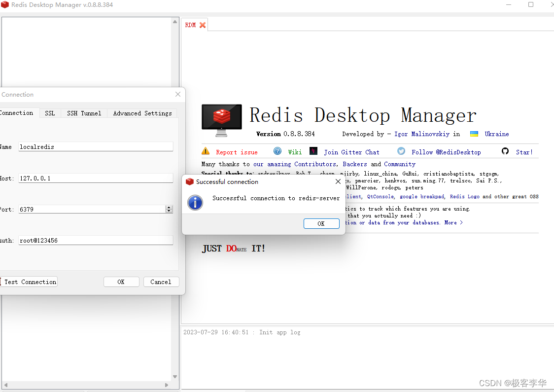Open the Report issue link

pos(237,152)
